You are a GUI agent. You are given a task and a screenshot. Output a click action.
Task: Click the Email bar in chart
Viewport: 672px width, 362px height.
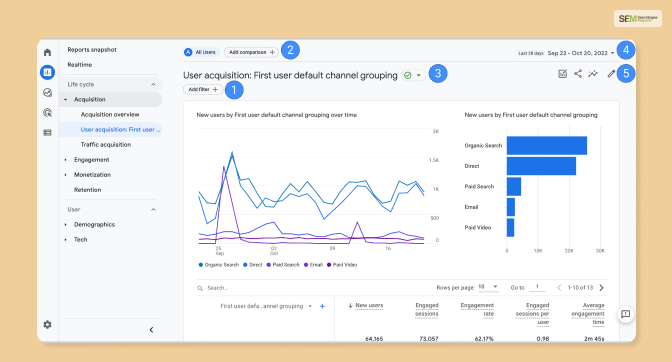pyautogui.click(x=511, y=207)
